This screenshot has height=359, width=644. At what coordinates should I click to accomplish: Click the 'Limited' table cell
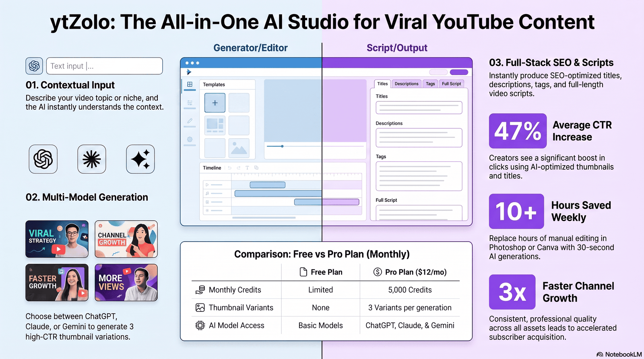click(x=320, y=290)
